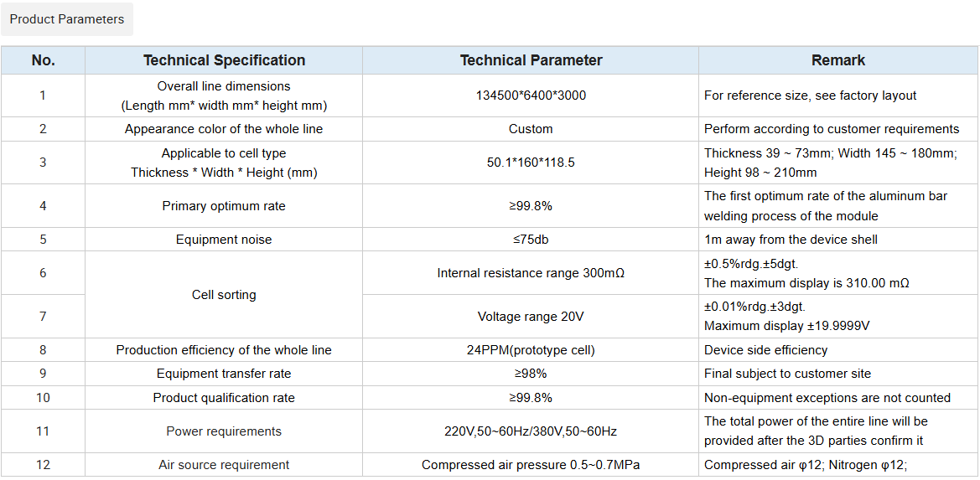Click 'Internal resistance range 300mΩ'
Screen dimensions: 980x480
point(531,273)
